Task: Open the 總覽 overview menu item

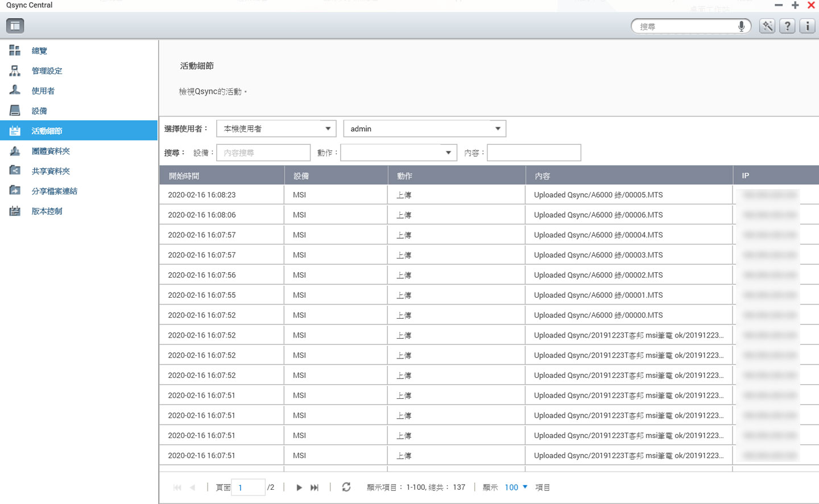Action: pyautogui.click(x=39, y=51)
